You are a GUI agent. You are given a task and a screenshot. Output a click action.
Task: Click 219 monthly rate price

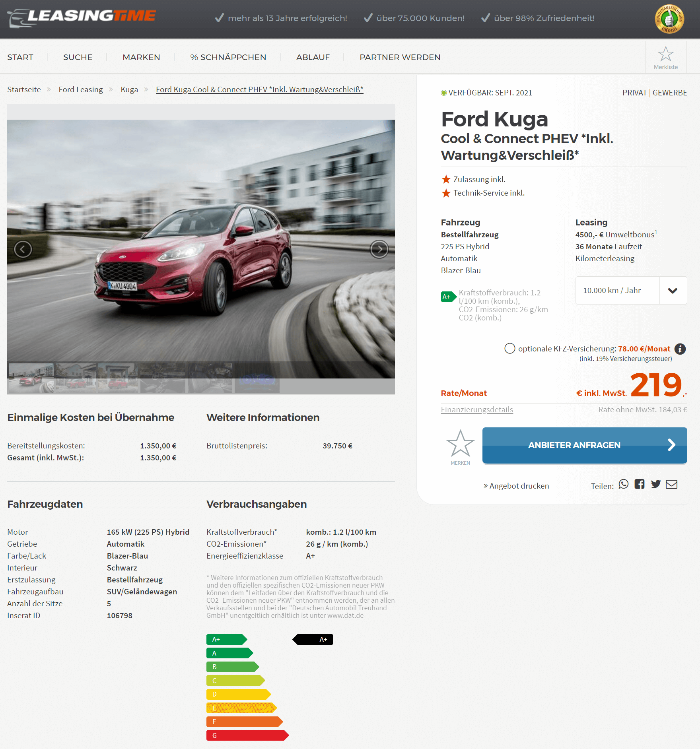pyautogui.click(x=656, y=385)
